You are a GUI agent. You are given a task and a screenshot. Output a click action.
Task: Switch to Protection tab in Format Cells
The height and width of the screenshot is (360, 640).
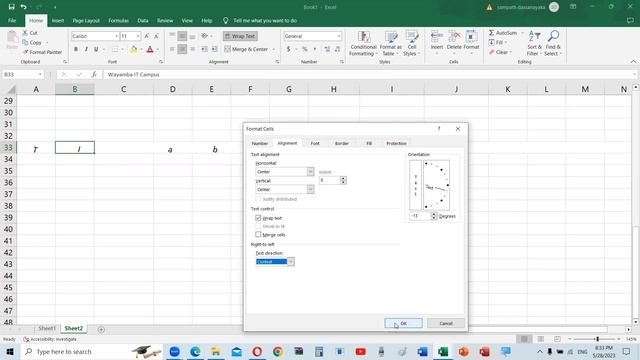point(396,143)
